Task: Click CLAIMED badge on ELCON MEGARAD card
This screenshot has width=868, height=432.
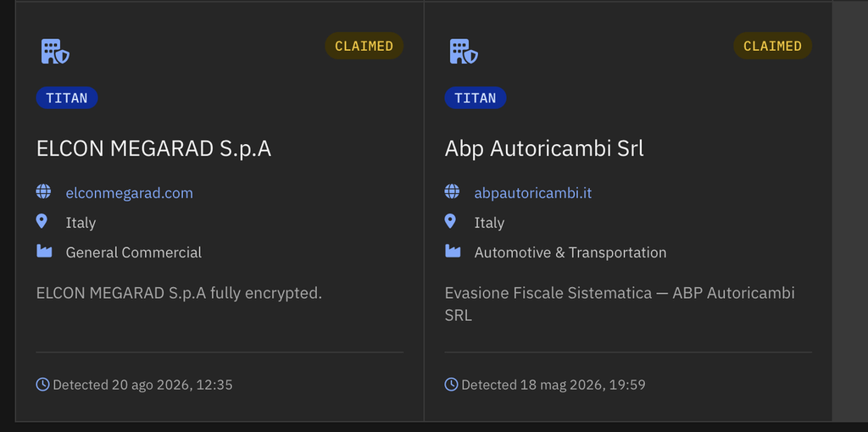Action: pos(364,46)
